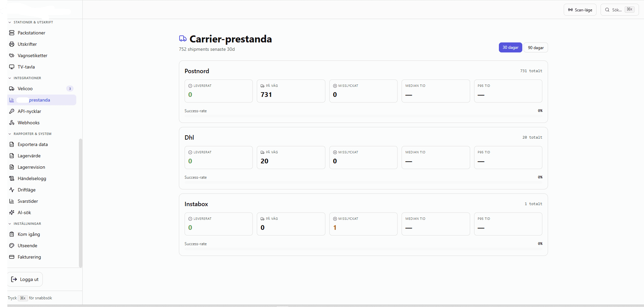Click the Logga ut button
The width and height of the screenshot is (644, 307).
25,279
